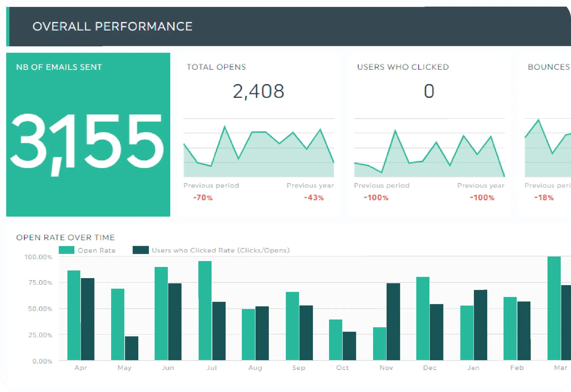
Task: Click the Users who Clicked Rate legend swatch
Action: [141, 250]
